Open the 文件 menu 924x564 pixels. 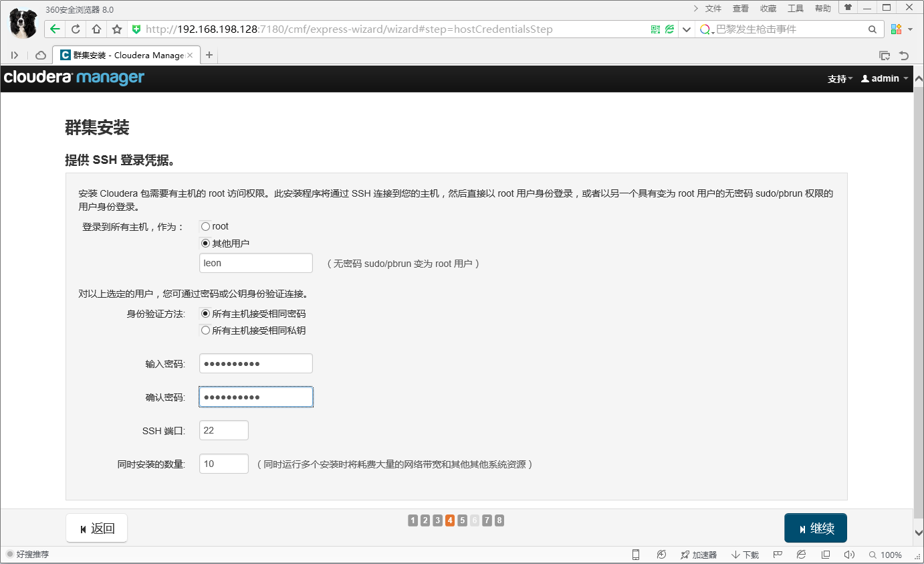click(x=713, y=9)
